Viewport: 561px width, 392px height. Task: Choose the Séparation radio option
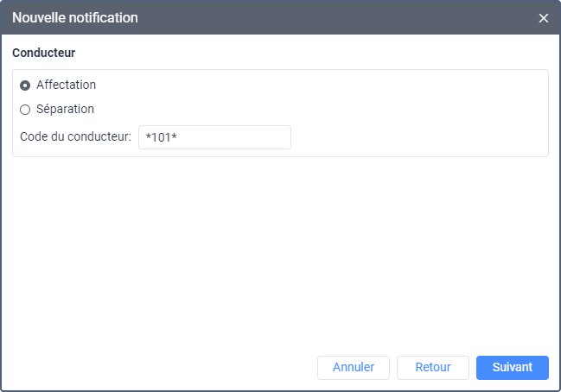click(25, 110)
